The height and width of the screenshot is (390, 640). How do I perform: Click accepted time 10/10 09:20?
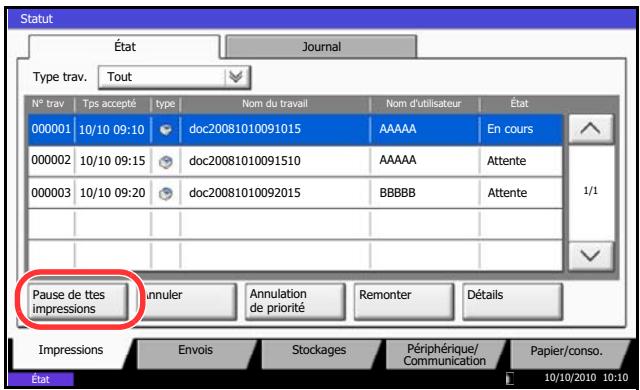pos(112,193)
